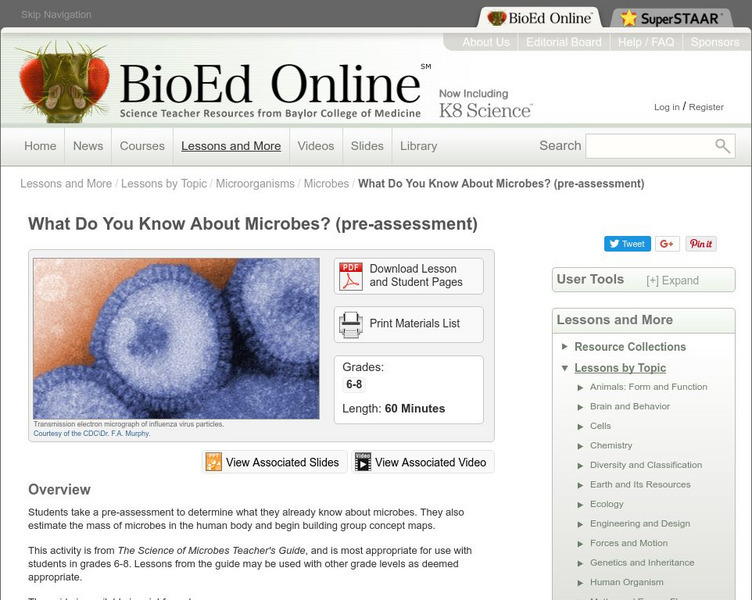Open the Library section
Image resolution: width=752 pixels, height=600 pixels.
[x=419, y=146]
